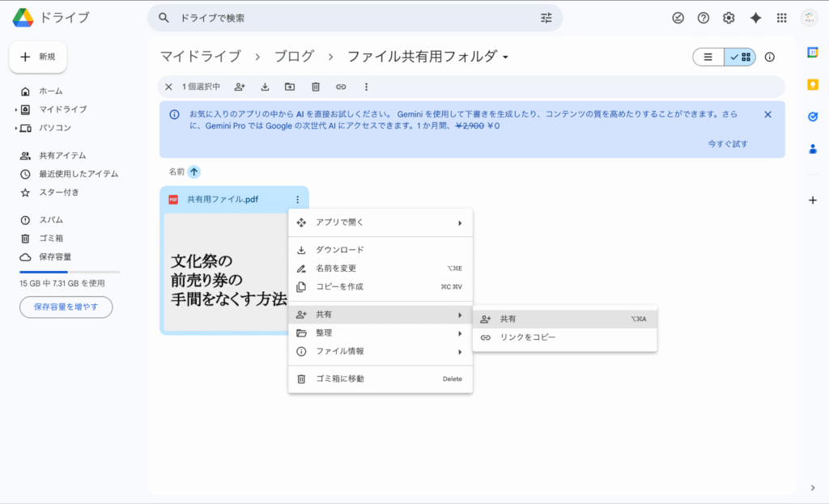The height and width of the screenshot is (504, 829).
Task: Switch to grid layout view
Action: click(740, 57)
